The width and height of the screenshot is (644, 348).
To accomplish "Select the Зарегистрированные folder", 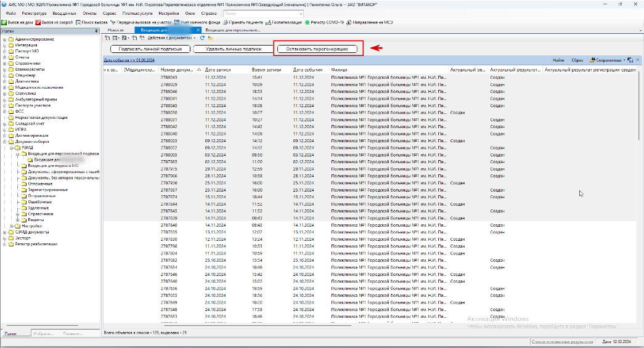I will point(47,190).
